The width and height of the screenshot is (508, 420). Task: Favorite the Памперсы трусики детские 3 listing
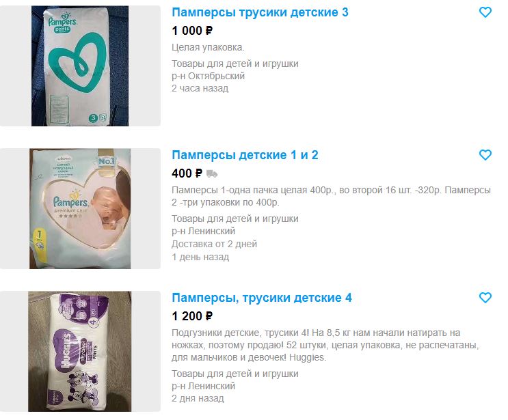[x=485, y=12]
